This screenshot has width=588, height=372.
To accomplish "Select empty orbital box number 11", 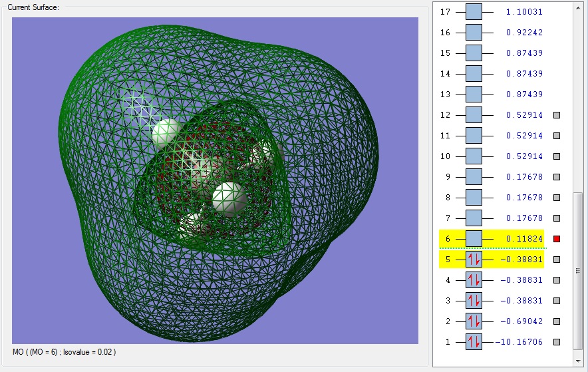I will (x=474, y=136).
